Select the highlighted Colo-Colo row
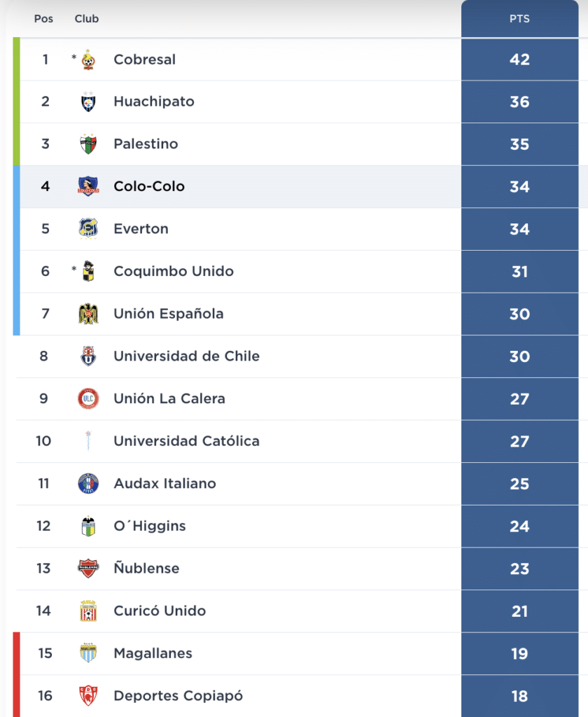 click(x=280, y=186)
